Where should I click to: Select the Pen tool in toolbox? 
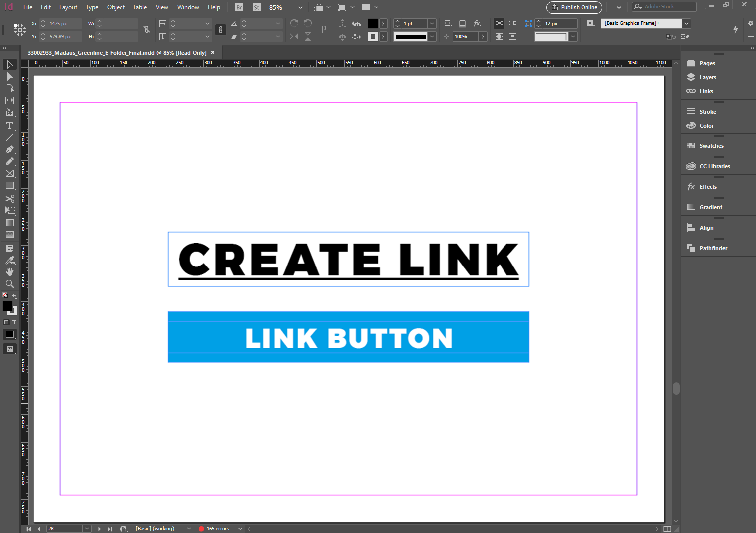9,149
